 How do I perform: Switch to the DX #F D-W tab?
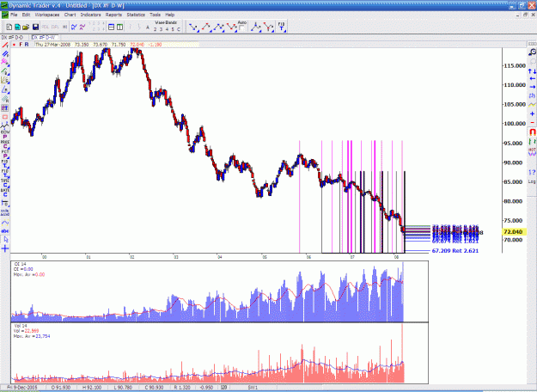coord(43,37)
